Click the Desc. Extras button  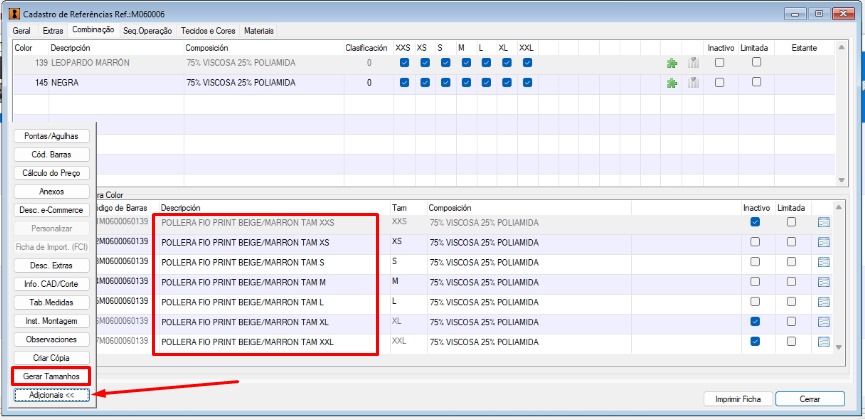coord(52,265)
